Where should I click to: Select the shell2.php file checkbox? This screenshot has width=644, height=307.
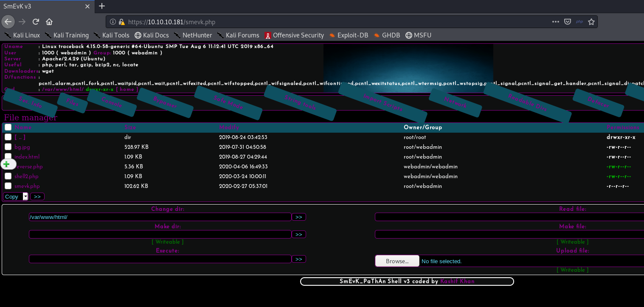coord(8,176)
